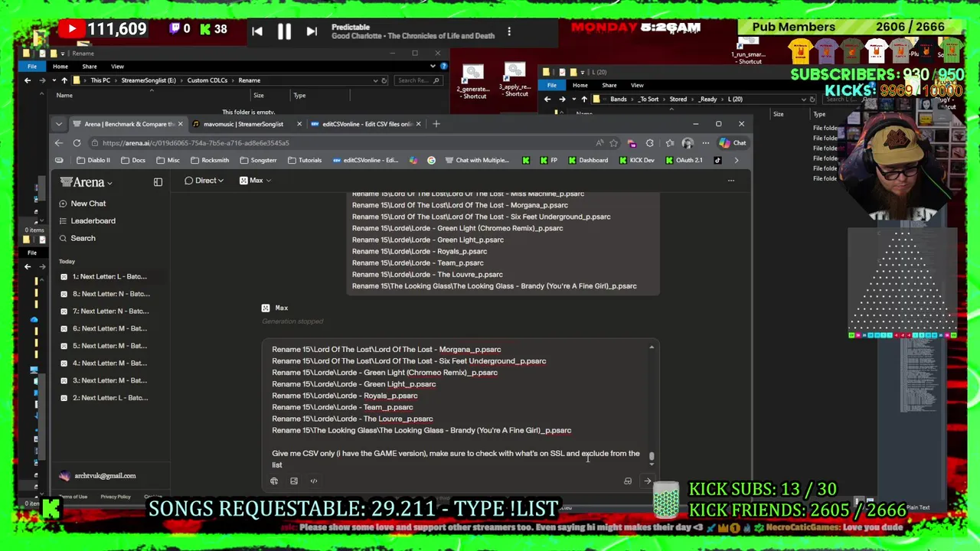Open Share tab in Rename explorer window
Image resolution: width=980 pixels, height=551 pixels.
point(90,67)
